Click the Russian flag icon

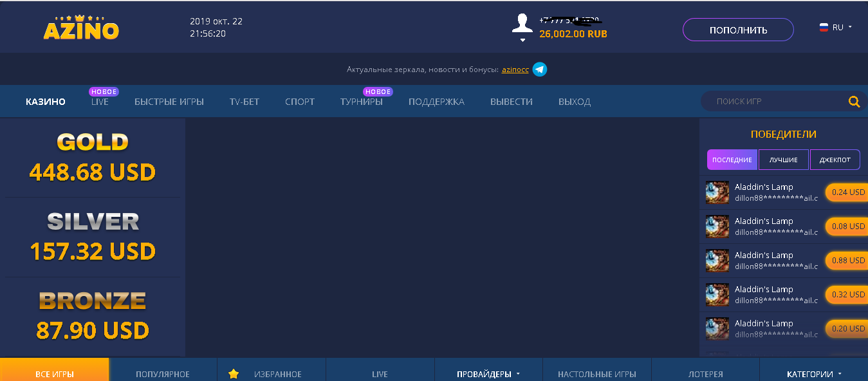coord(824,28)
